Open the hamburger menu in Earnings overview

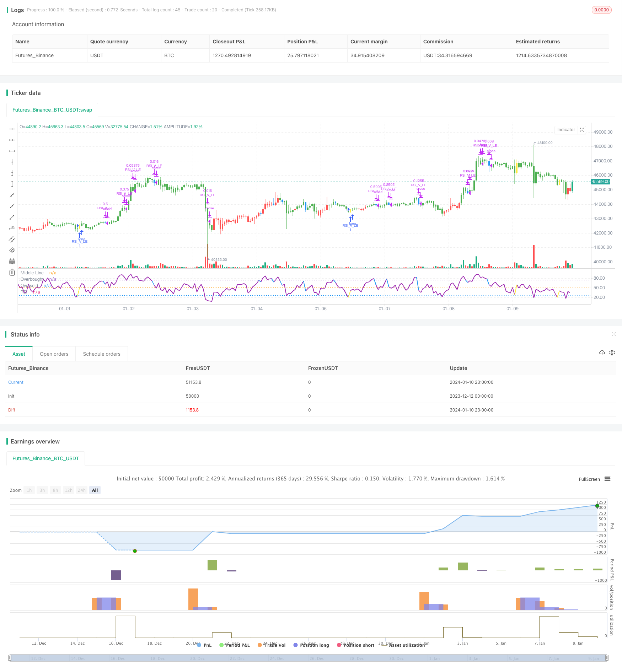coord(607,479)
